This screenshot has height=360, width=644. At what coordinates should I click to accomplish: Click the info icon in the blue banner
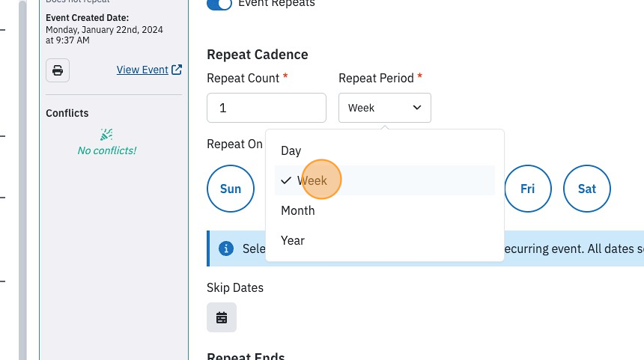pyautogui.click(x=226, y=248)
